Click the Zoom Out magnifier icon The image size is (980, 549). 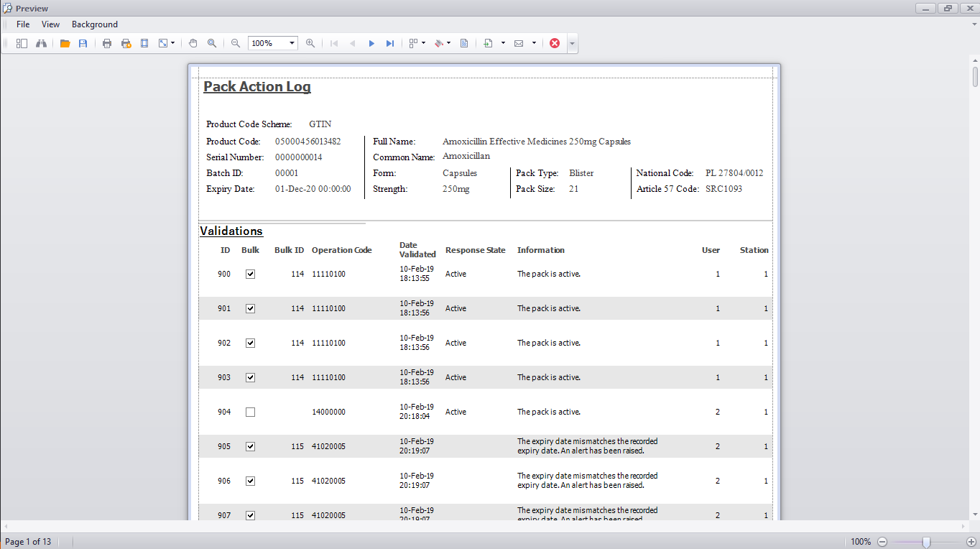236,43
